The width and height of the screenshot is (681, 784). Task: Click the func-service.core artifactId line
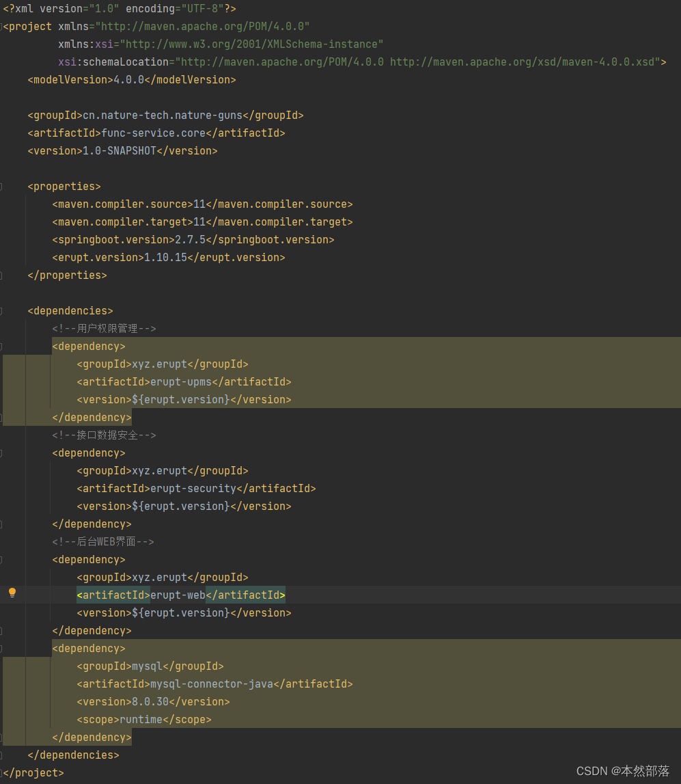point(156,133)
